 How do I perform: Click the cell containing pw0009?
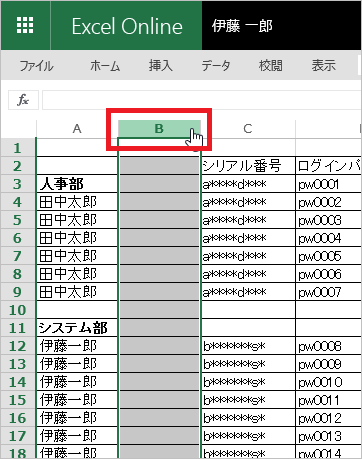coord(329,364)
